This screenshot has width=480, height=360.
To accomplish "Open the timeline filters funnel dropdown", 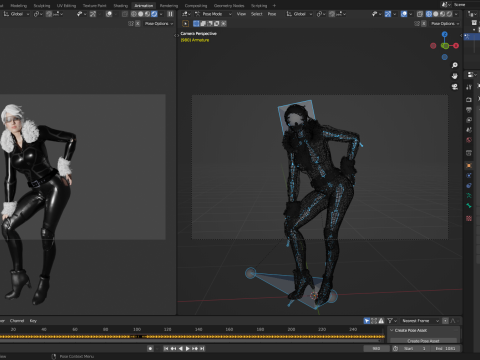I will coord(392,321).
